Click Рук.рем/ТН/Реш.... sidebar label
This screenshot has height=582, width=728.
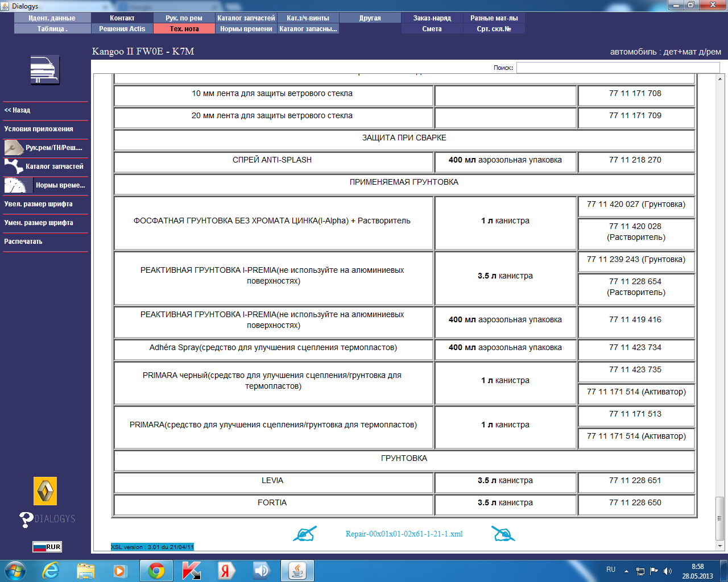point(54,148)
